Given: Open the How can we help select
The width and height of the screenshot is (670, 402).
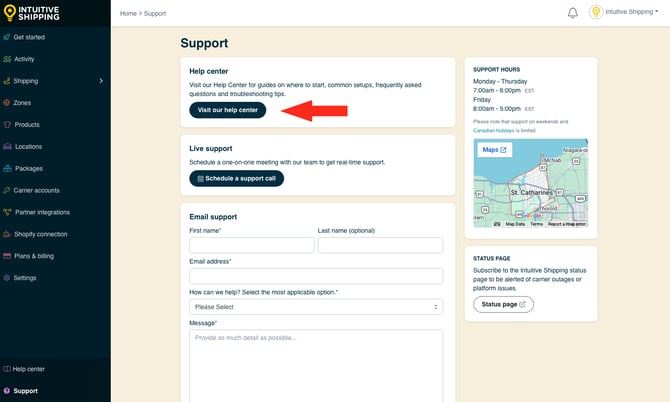Looking at the screenshot, I should pos(316,307).
